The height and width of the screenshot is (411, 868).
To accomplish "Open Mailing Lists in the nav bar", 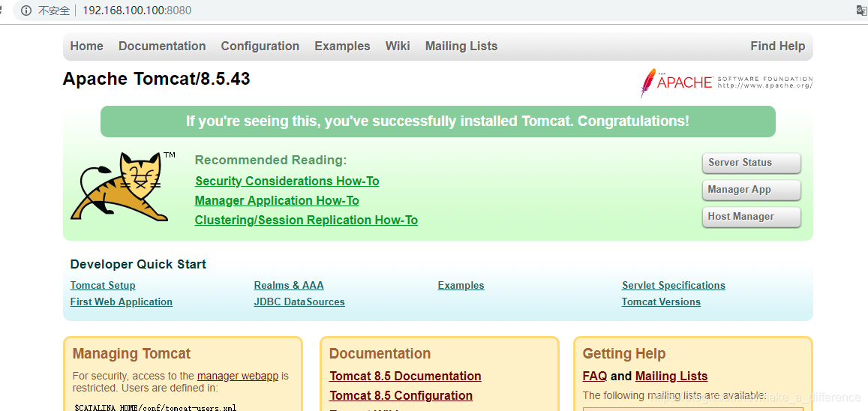I will [x=461, y=46].
